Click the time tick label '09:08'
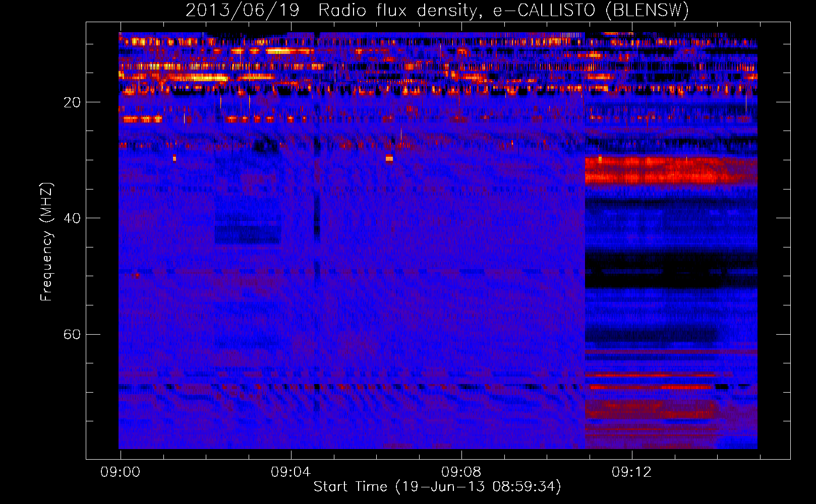 (x=461, y=472)
